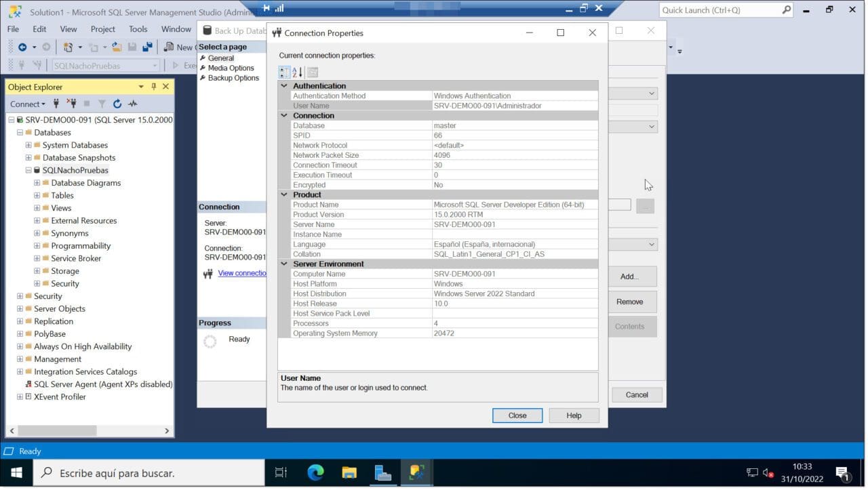Click the Windows taskbar search box
868x490 pixels.
point(149,473)
